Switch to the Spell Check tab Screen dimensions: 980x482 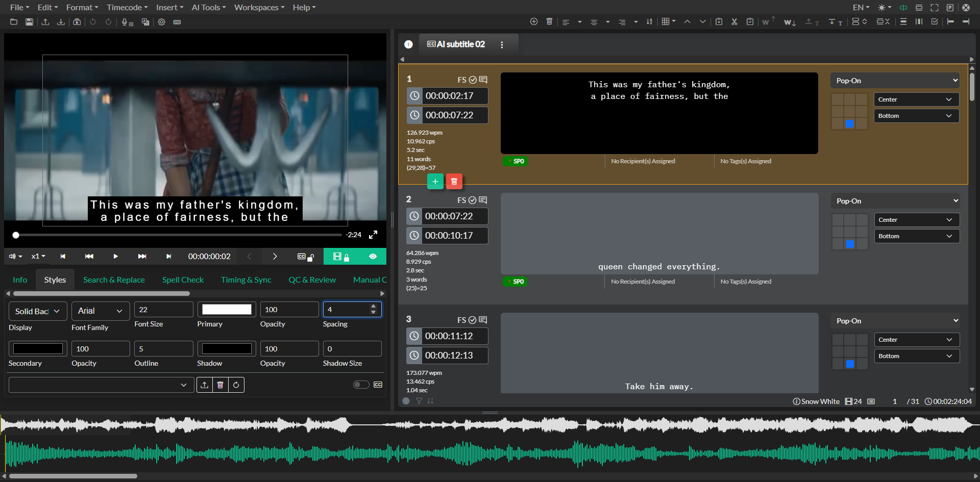(183, 280)
